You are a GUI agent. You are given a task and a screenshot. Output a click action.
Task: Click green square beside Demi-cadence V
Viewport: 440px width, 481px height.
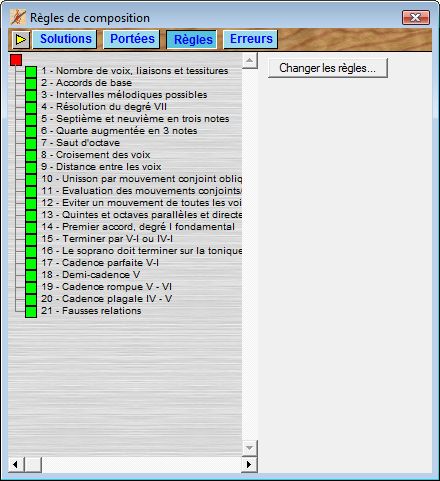(x=31, y=276)
